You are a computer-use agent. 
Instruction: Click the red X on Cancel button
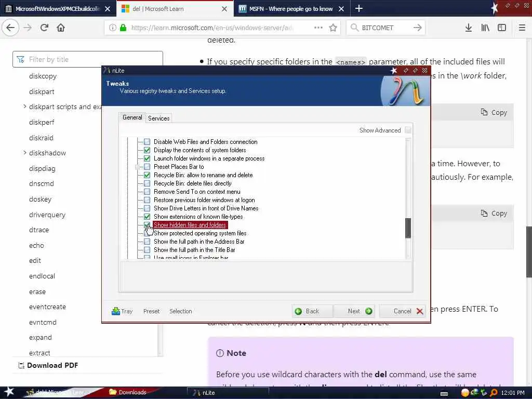[420, 311]
